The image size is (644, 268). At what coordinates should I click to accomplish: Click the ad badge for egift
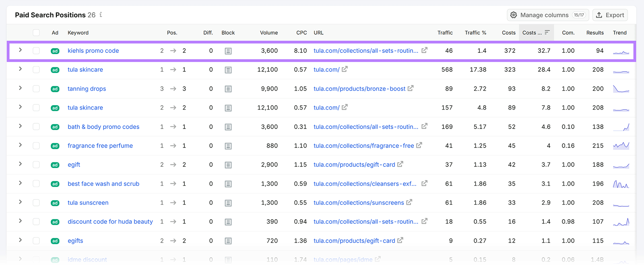pos(55,165)
